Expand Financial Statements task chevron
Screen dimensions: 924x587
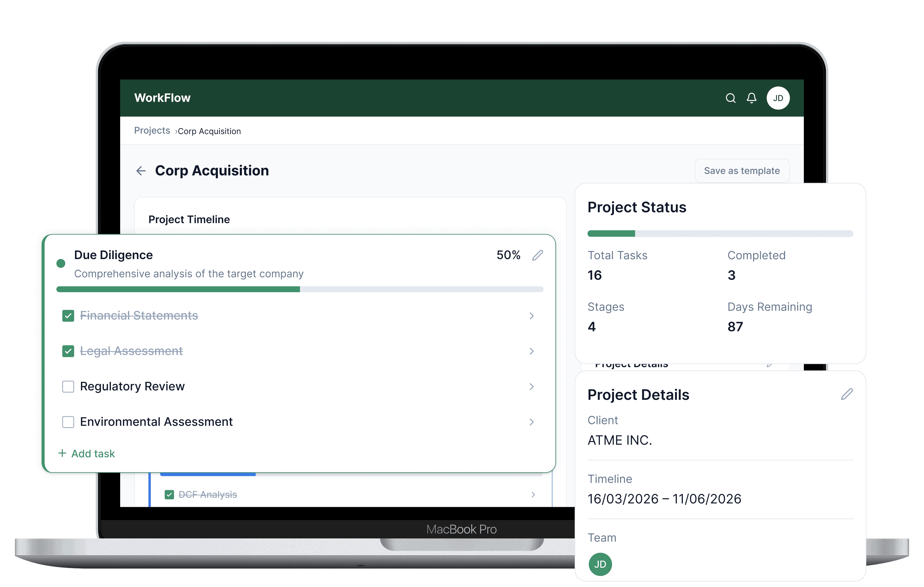pyautogui.click(x=531, y=316)
